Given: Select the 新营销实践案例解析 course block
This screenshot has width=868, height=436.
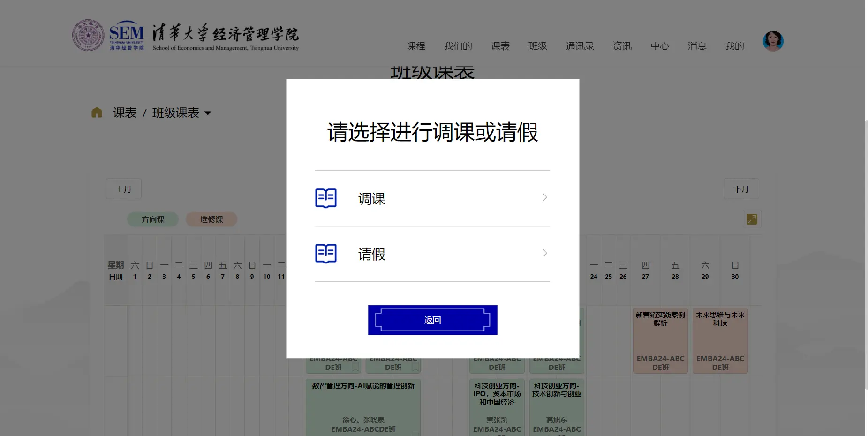Looking at the screenshot, I should coord(660,340).
